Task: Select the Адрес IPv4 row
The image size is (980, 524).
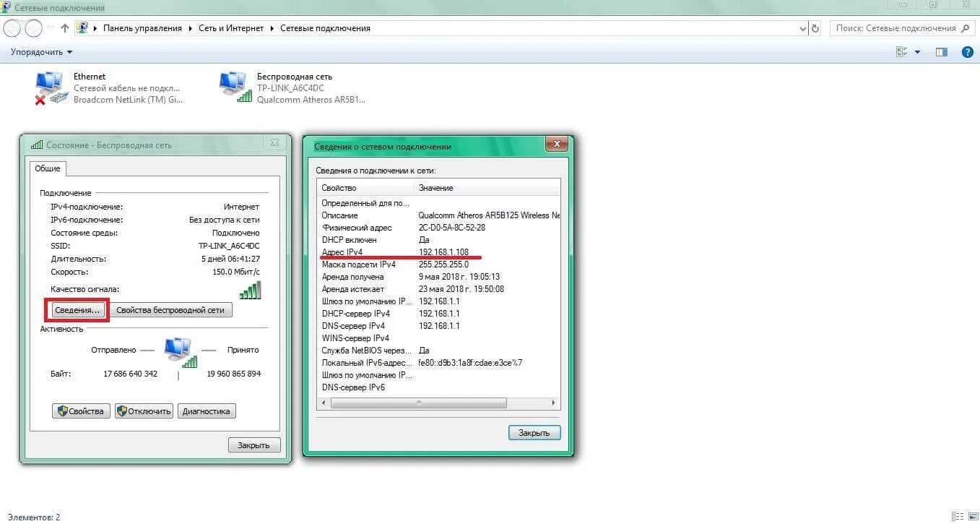Action: click(x=439, y=252)
